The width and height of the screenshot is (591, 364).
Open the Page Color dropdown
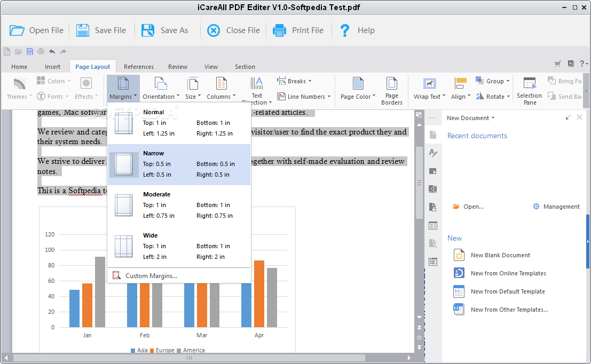[358, 97]
